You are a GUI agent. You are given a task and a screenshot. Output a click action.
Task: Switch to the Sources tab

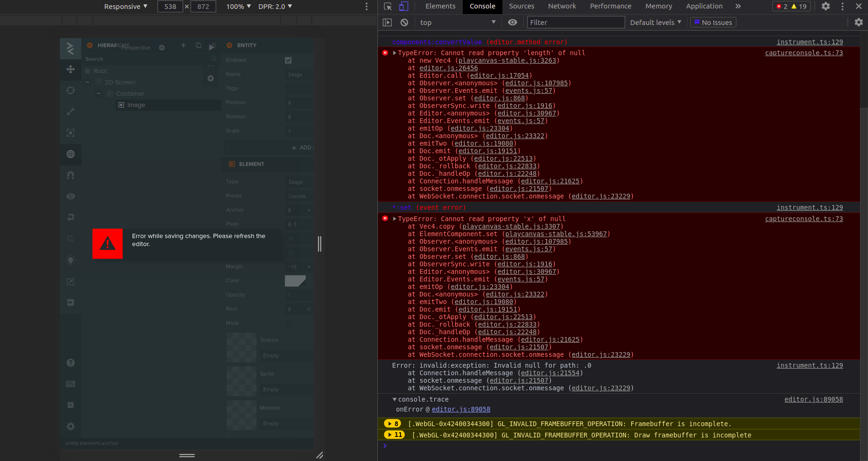pos(521,6)
